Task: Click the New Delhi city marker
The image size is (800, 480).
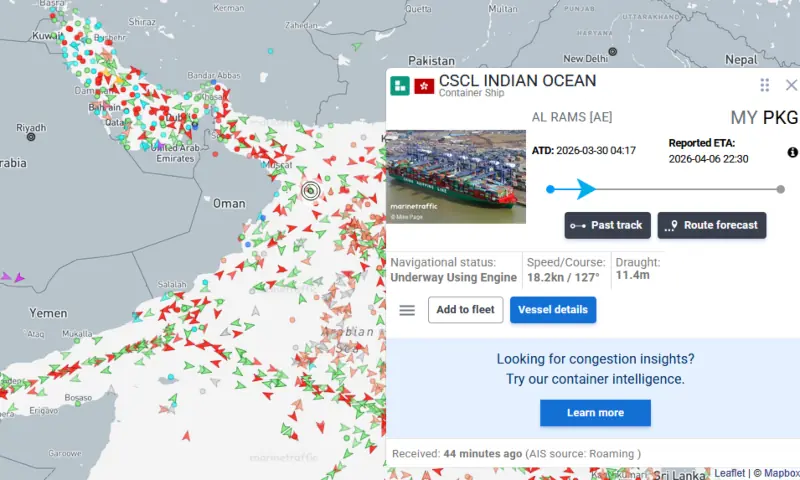Action: (x=613, y=52)
